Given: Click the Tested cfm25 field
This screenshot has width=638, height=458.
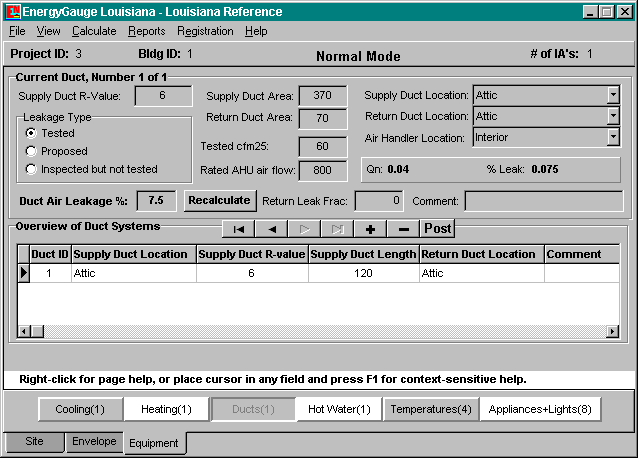Looking at the screenshot, I should click(x=323, y=146).
